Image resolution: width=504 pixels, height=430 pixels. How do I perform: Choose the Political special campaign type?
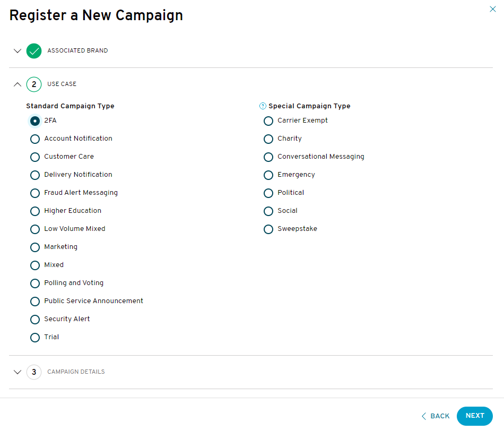pos(268,193)
